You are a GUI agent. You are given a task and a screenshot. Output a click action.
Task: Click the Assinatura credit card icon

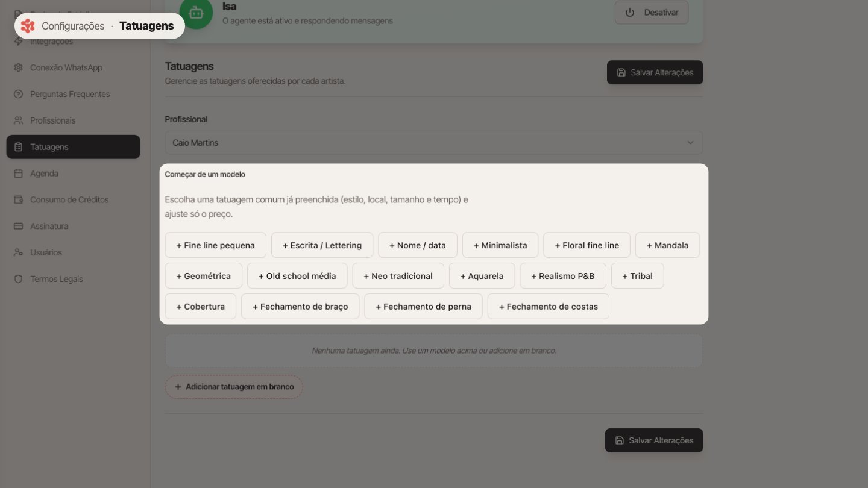pyautogui.click(x=18, y=227)
